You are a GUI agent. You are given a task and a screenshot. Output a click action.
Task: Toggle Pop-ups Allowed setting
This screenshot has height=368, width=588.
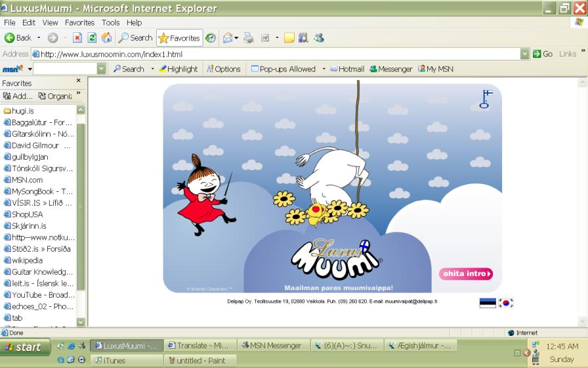[283, 69]
